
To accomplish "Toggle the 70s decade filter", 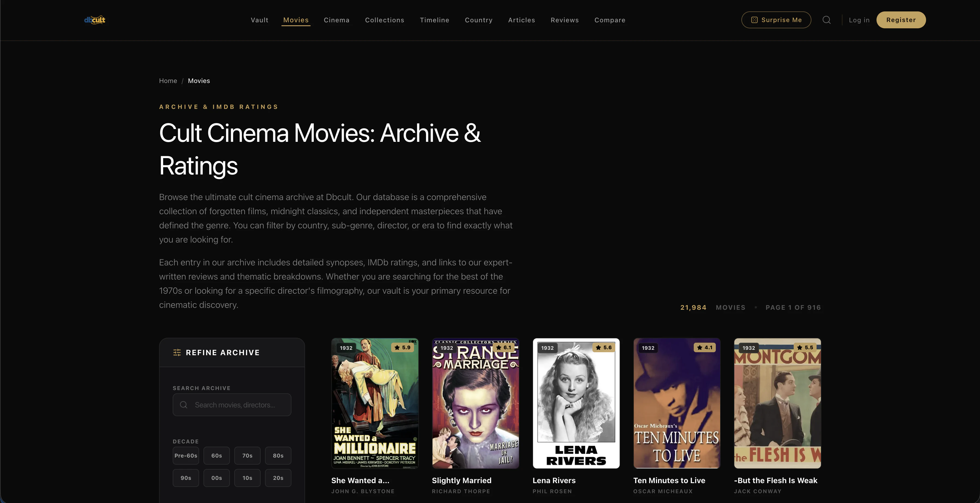I will 247,455.
